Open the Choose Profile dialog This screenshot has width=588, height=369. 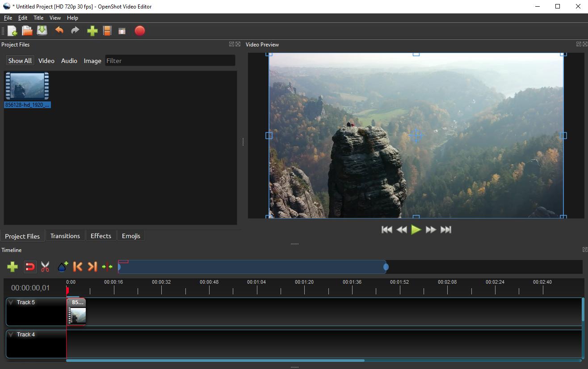[107, 30]
